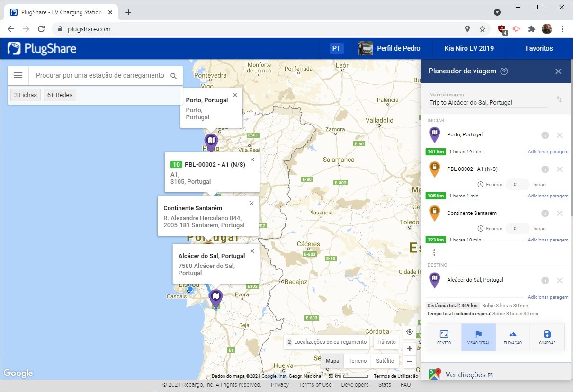Switch the map to Satélite view

385,361
